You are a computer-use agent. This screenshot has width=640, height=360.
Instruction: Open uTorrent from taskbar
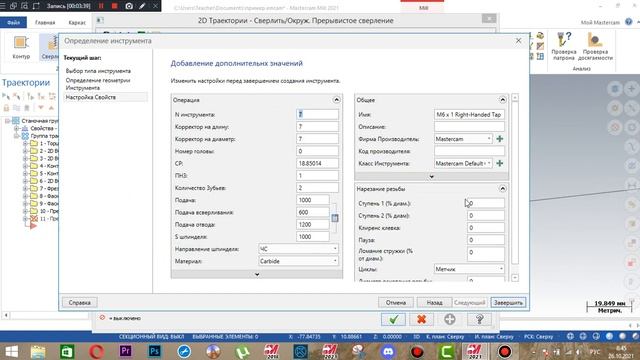pos(242,351)
